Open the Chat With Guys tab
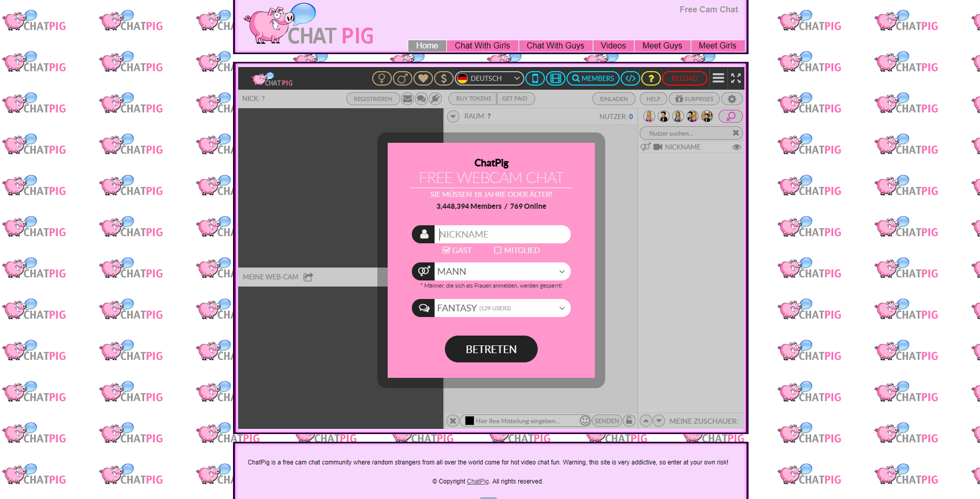 (555, 45)
